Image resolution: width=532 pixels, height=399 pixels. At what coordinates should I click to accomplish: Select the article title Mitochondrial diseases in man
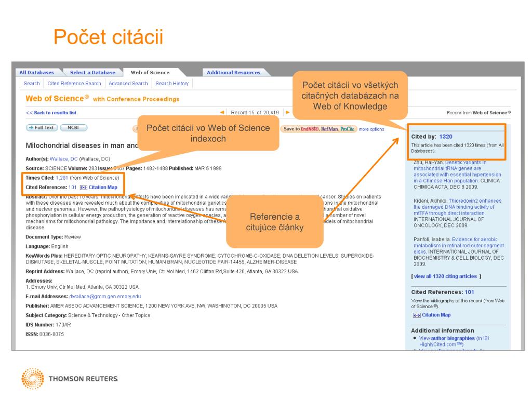[82, 145]
